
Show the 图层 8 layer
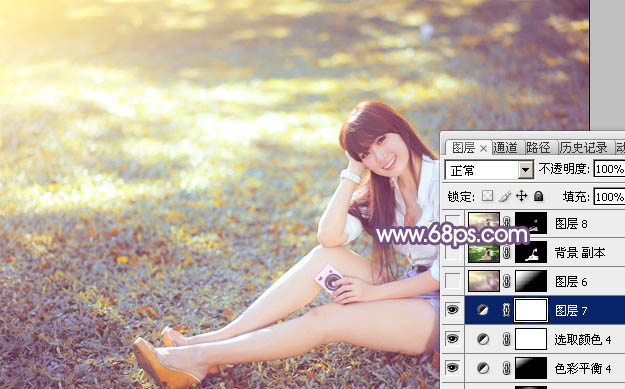pyautogui.click(x=452, y=223)
